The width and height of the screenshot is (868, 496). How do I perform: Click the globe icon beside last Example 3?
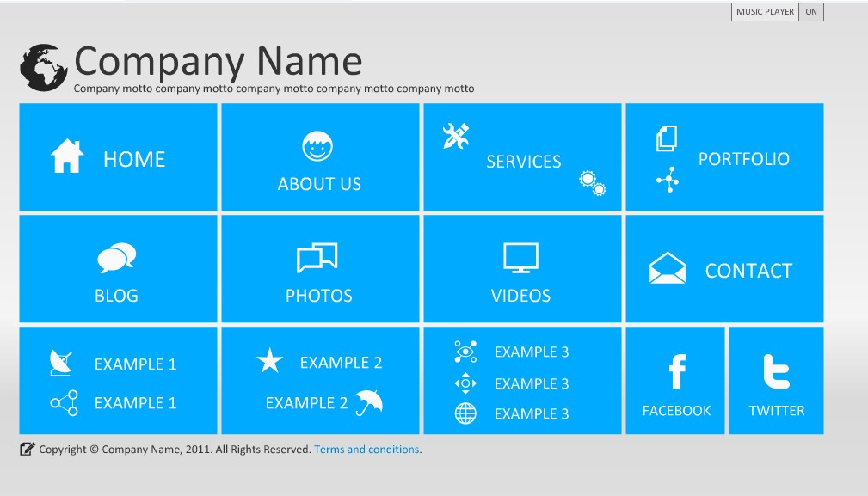click(x=465, y=413)
